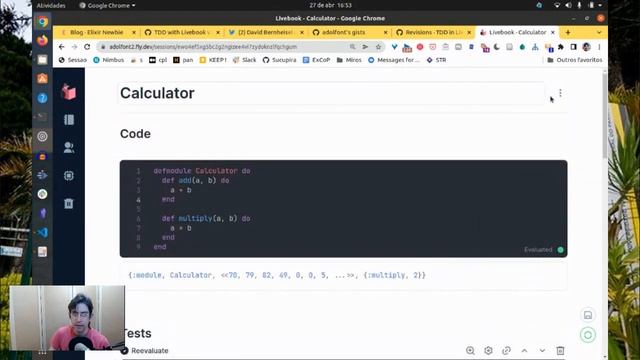Screen dimensions: 640x360
Task: Switch to Revisions - TDD tab
Action: point(434,32)
